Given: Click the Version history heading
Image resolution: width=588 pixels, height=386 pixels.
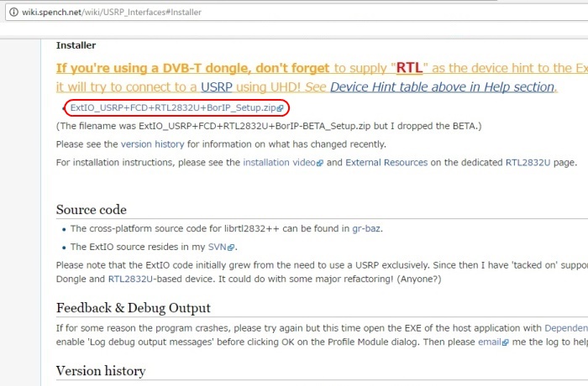Looking at the screenshot, I should (101, 371).
